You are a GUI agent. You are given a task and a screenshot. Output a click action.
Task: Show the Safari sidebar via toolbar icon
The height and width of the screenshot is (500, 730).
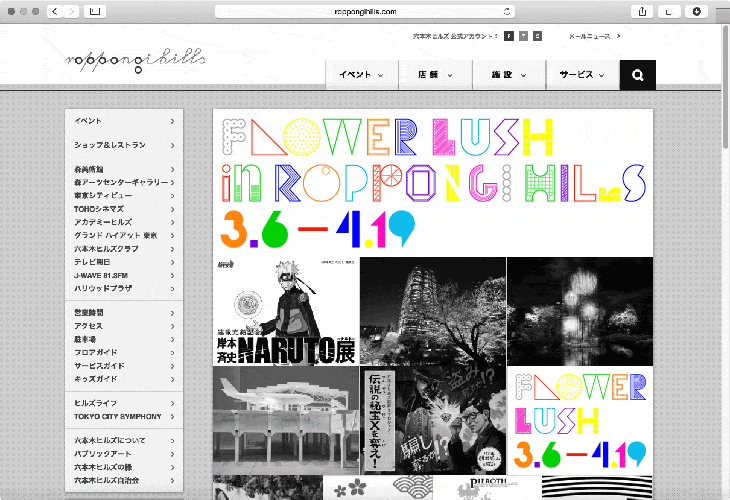click(x=95, y=11)
